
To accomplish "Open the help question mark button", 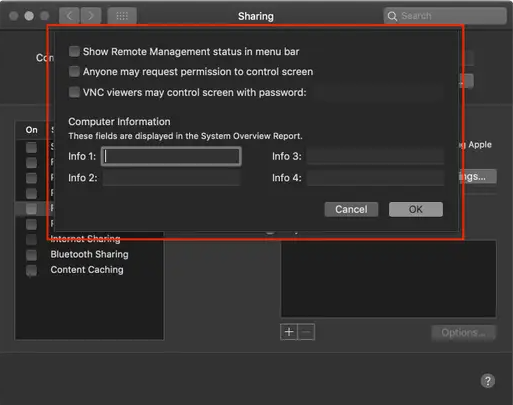I will click(x=488, y=381).
